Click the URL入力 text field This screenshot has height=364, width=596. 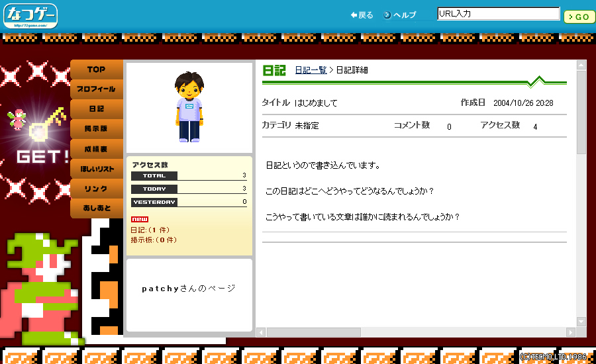click(x=498, y=14)
